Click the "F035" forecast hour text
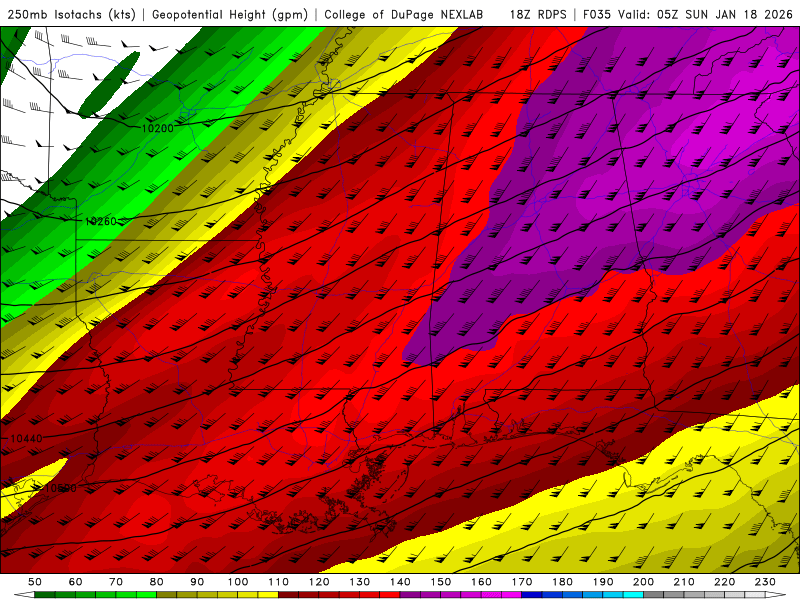 597,15
